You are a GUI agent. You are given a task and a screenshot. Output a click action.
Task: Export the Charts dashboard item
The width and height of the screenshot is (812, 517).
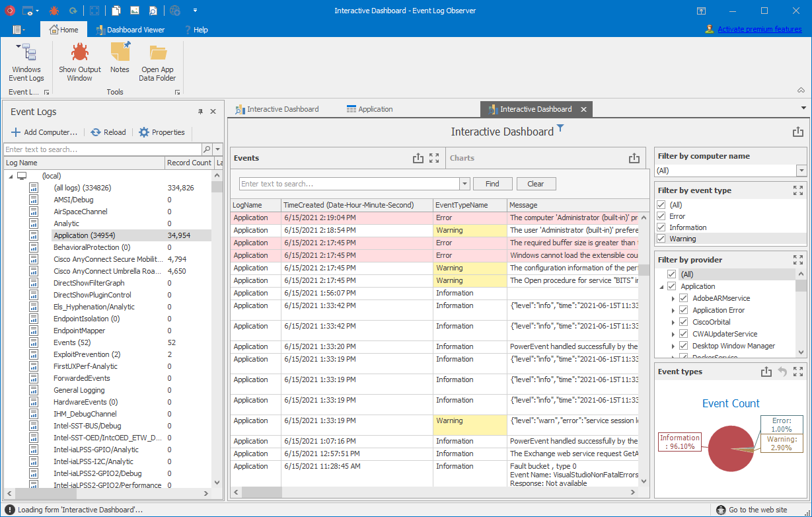(634, 158)
